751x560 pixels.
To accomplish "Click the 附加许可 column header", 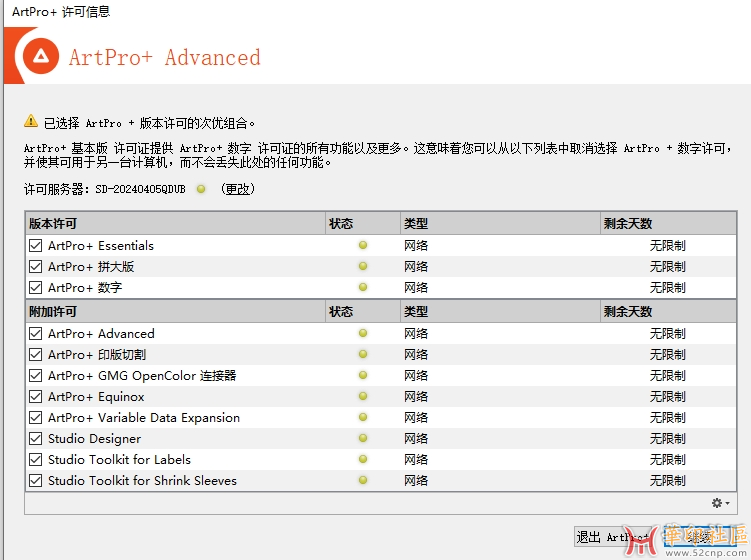I will click(x=175, y=312).
